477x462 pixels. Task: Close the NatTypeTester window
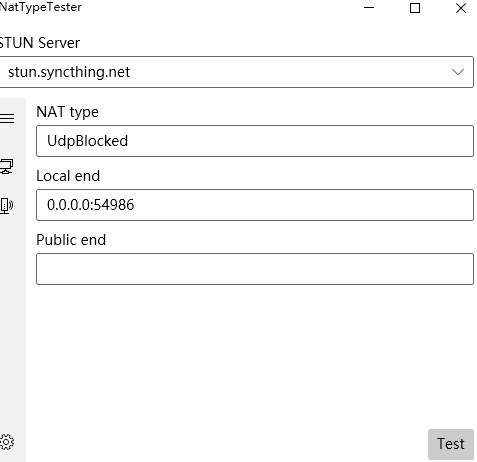[x=461, y=8]
